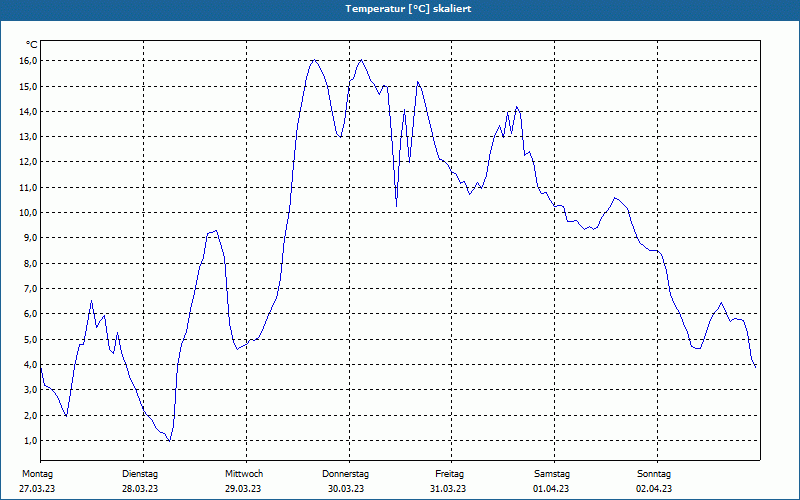Select the 'Montag' day label
The height and width of the screenshot is (500, 800).
[x=37, y=474]
